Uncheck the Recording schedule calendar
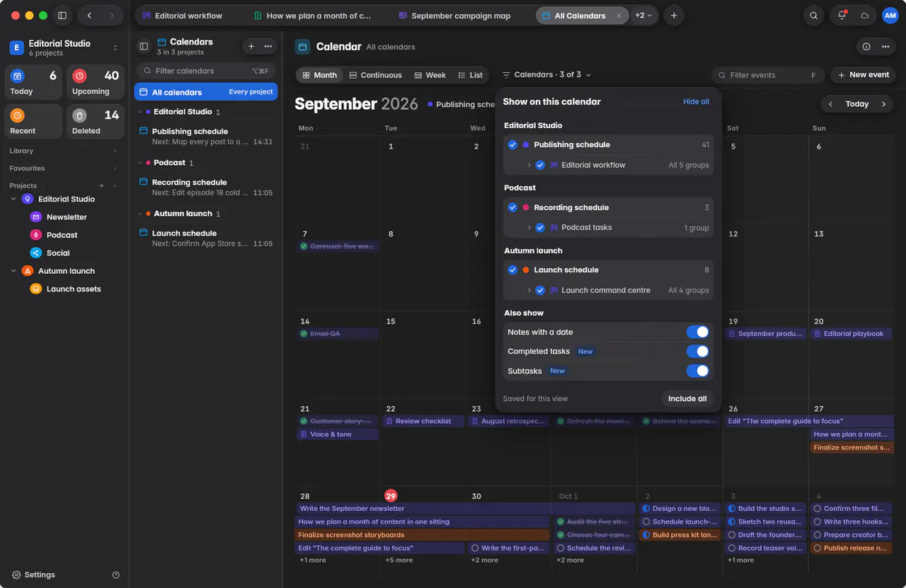Screen dimensions: 906x588 (512, 207)
